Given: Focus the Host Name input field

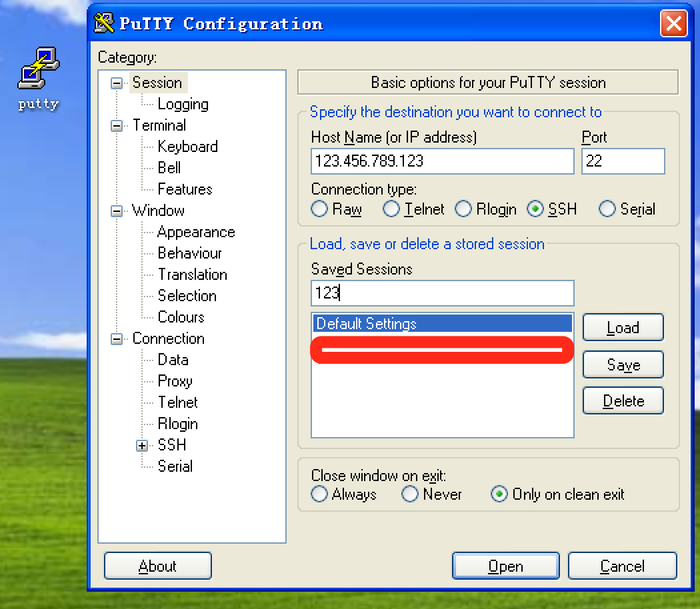Looking at the screenshot, I should [443, 161].
